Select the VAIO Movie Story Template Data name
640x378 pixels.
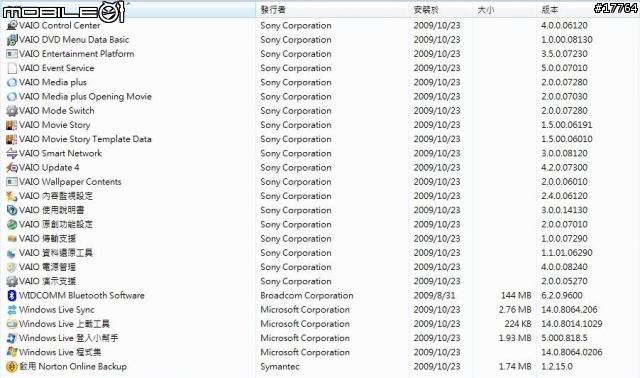85,139
